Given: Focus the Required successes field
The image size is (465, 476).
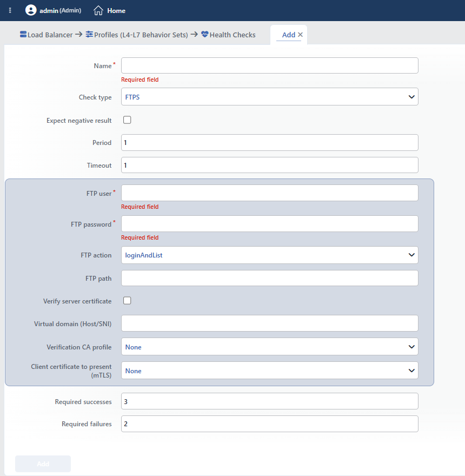Looking at the screenshot, I should tap(269, 401).
